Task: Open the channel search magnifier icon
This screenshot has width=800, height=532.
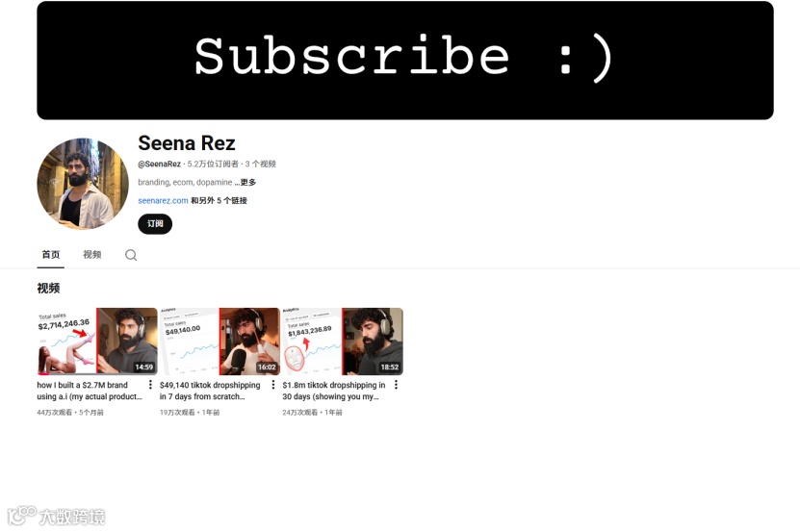Action: click(131, 255)
